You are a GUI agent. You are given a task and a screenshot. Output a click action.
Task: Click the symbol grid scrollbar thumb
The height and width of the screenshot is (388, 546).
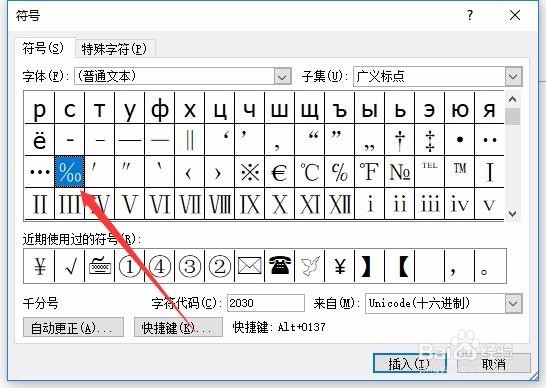coord(512,117)
